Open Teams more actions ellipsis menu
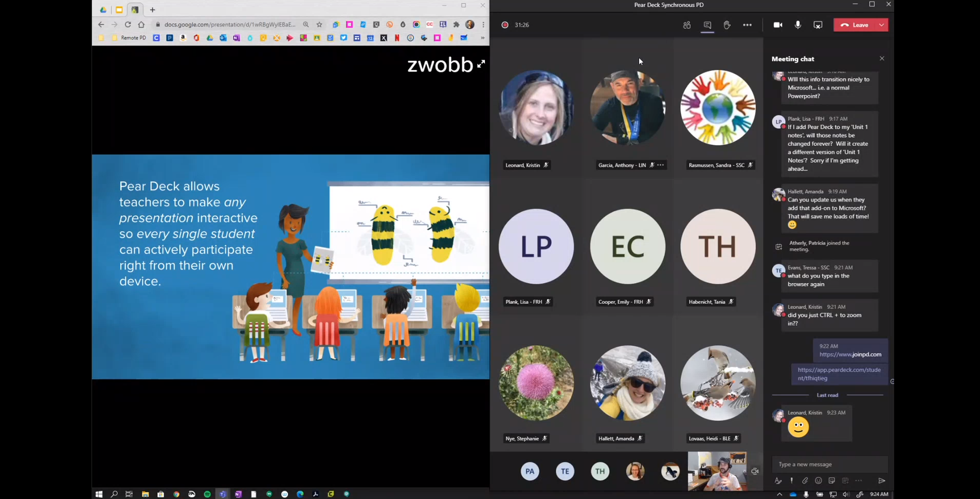Screen dimensions: 980x499 pos(747,25)
